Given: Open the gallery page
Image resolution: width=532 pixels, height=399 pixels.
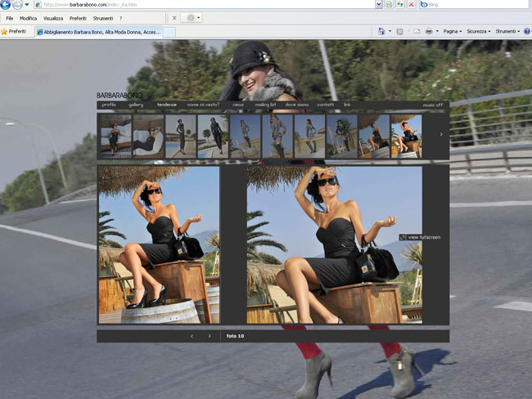Looking at the screenshot, I should click(136, 105).
